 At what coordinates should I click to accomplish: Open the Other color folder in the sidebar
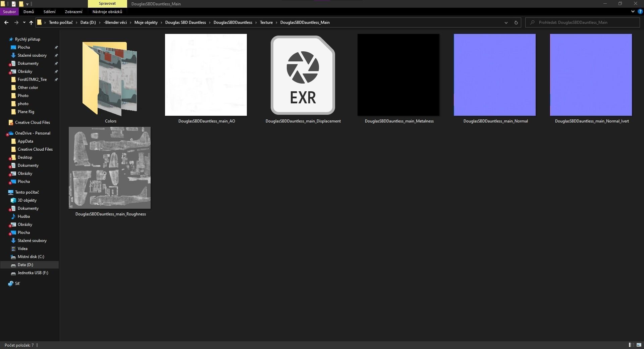click(28, 88)
